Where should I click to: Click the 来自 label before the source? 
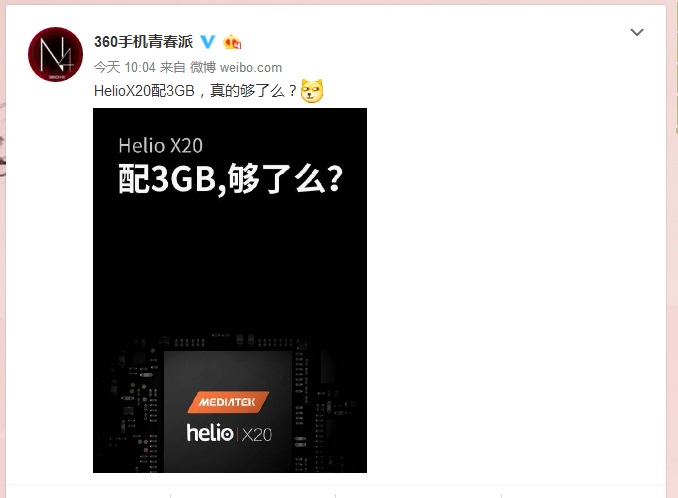[x=173, y=67]
